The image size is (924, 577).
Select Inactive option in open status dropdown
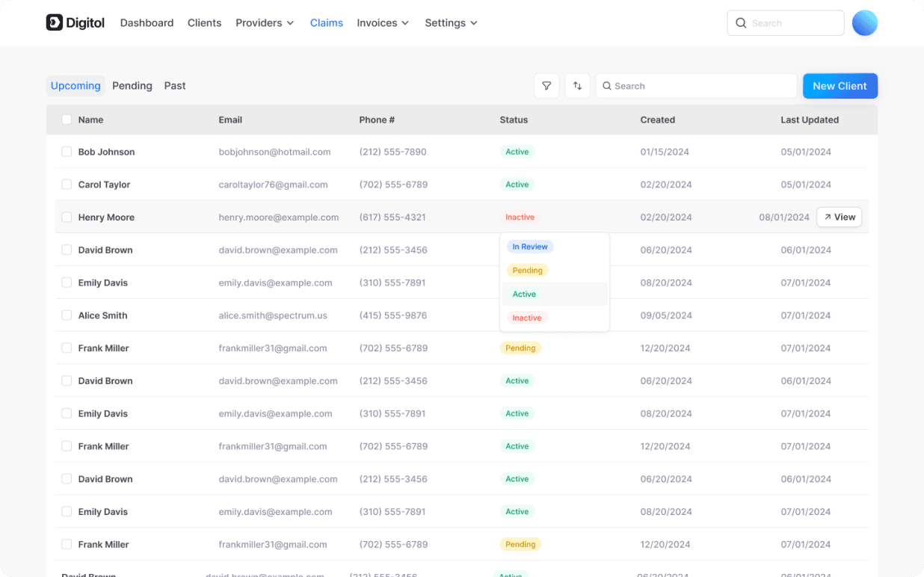pyautogui.click(x=527, y=318)
